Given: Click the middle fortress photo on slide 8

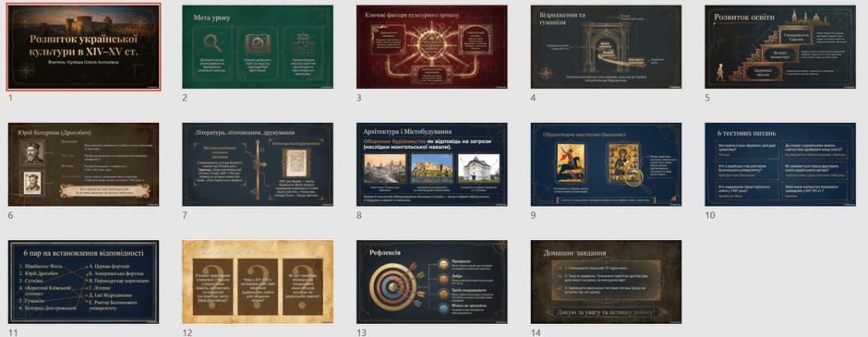Looking at the screenshot, I should click(431, 169).
